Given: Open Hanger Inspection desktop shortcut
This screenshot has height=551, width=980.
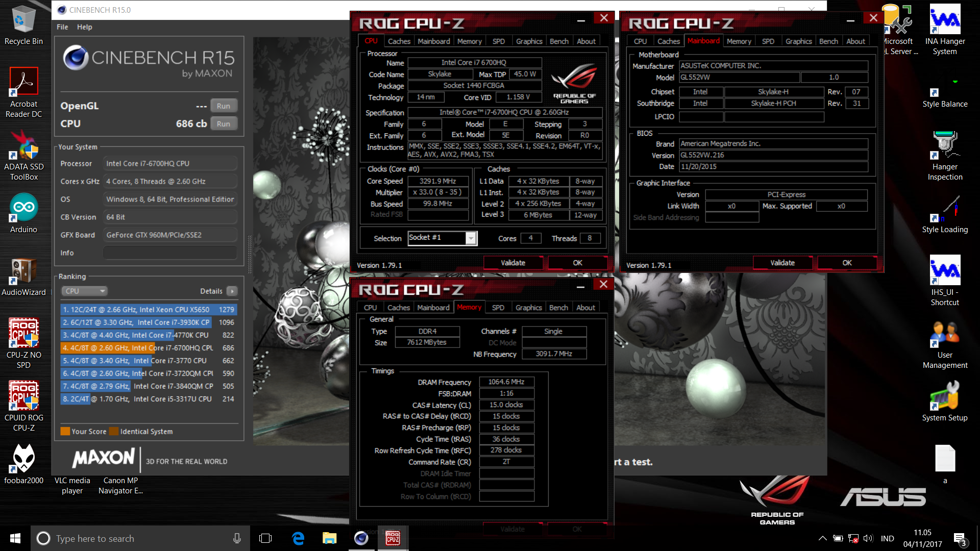Looking at the screenshot, I should (x=945, y=156).
